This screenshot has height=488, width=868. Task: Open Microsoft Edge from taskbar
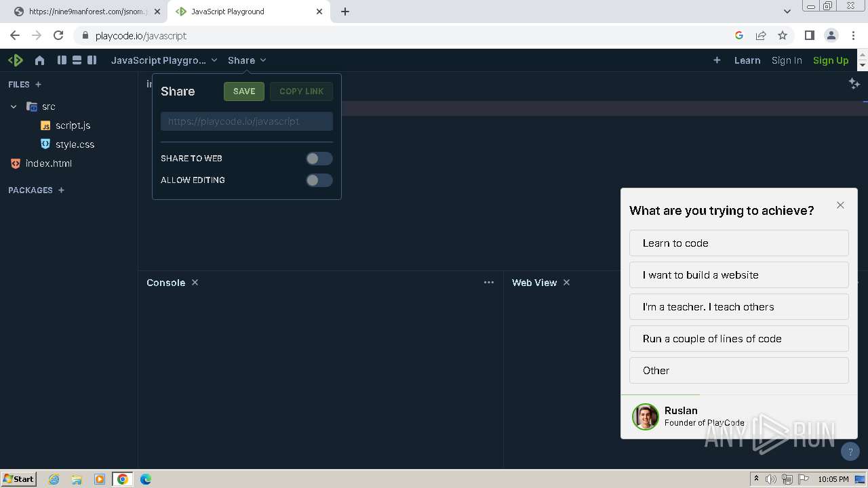pos(146,479)
